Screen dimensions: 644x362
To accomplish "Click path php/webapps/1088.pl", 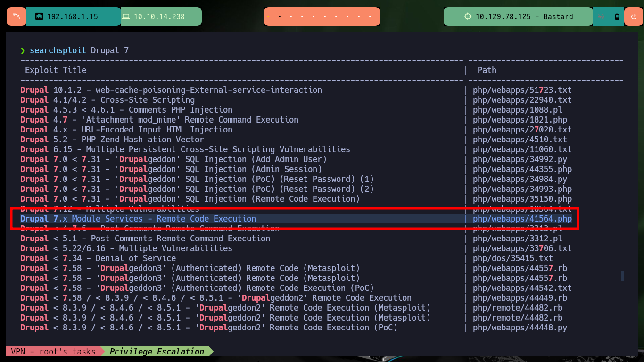I will coord(518,110).
